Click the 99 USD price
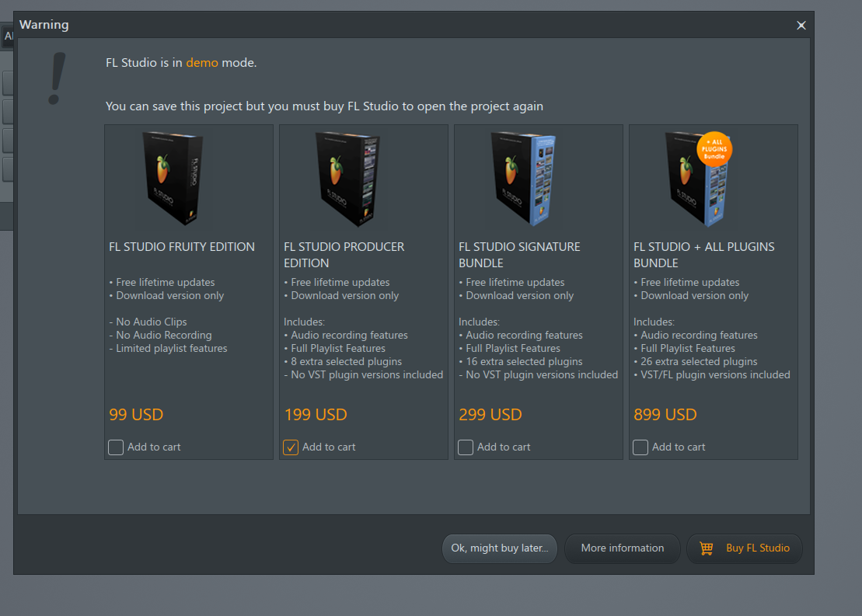 136,415
